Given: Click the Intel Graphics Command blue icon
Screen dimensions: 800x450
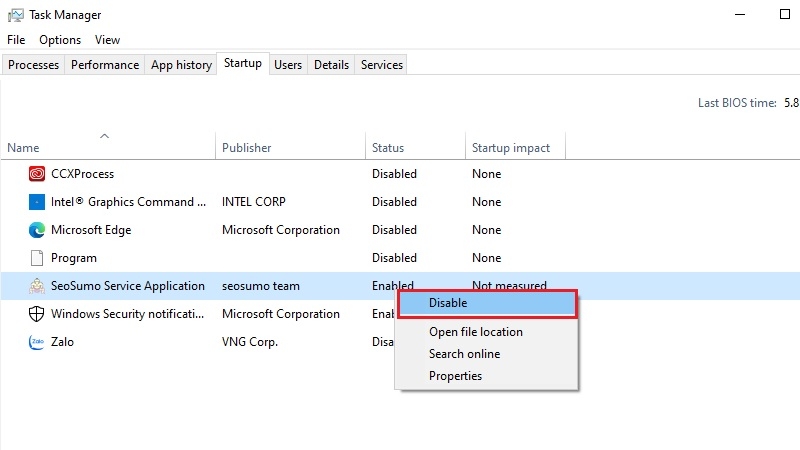Looking at the screenshot, I should click(37, 202).
